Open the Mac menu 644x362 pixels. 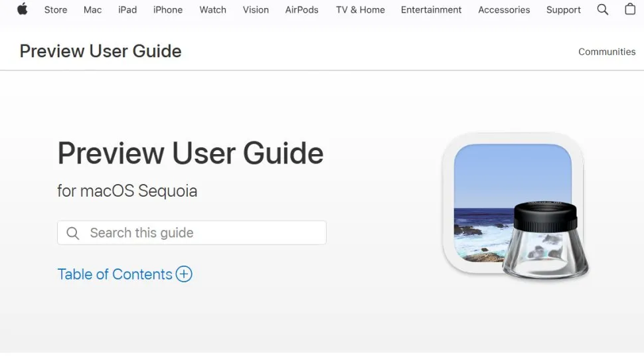click(x=93, y=10)
